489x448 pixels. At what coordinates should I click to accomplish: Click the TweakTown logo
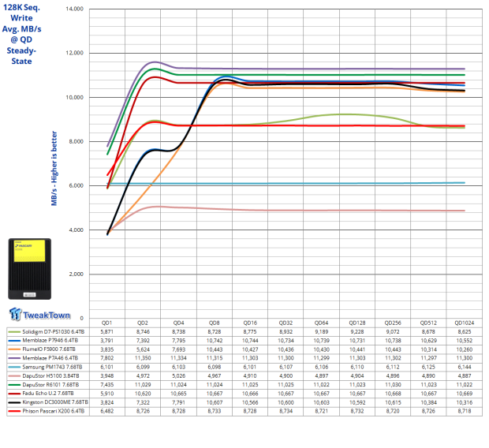(x=39, y=314)
